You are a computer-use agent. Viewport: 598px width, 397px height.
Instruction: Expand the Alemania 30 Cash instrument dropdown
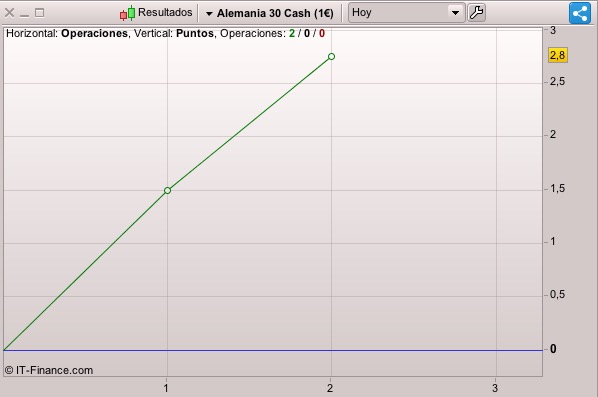(x=209, y=14)
